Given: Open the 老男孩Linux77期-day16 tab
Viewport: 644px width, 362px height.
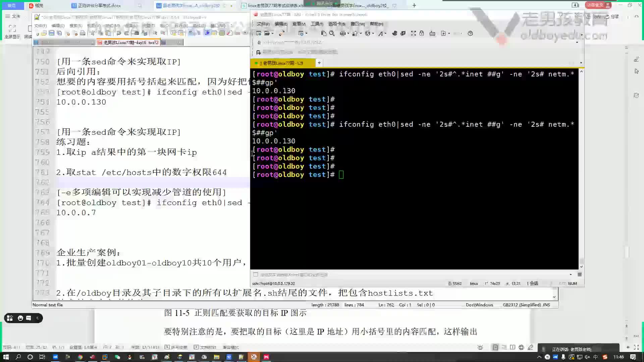Looking at the screenshot, I should tap(128, 43).
